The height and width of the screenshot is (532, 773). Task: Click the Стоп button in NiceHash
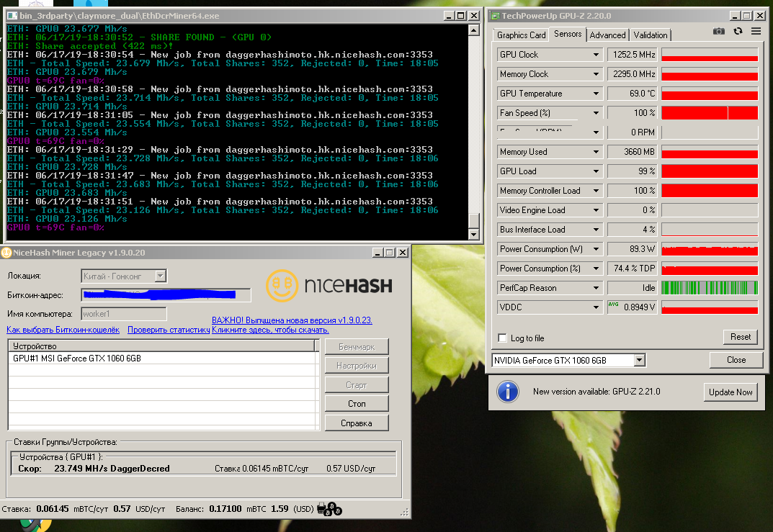click(357, 404)
